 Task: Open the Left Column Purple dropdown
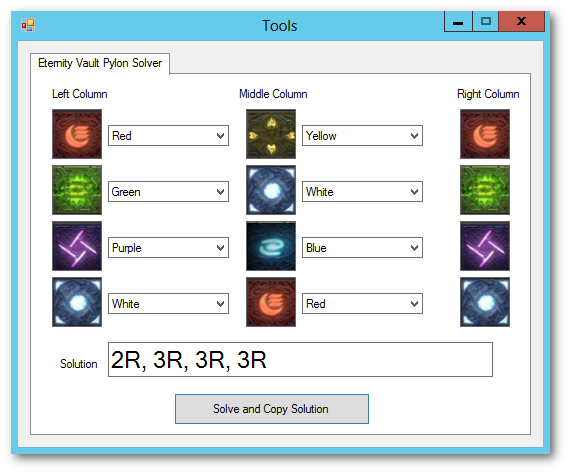coord(168,248)
